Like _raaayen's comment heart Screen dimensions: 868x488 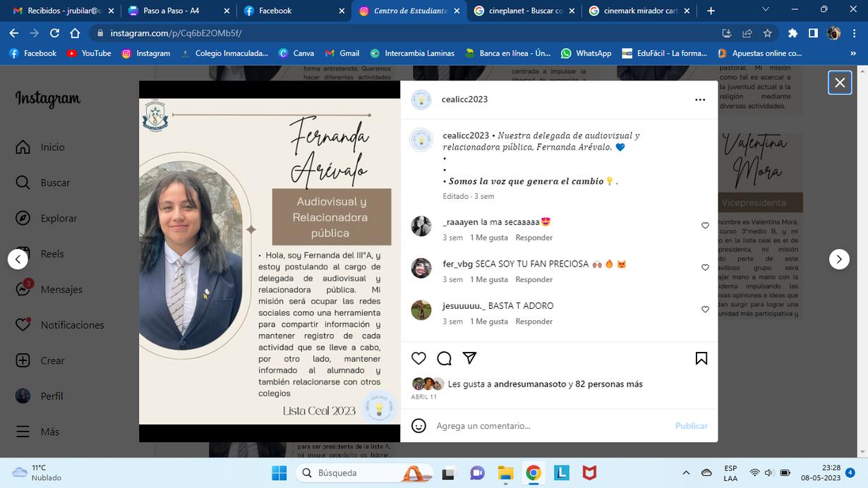click(705, 226)
